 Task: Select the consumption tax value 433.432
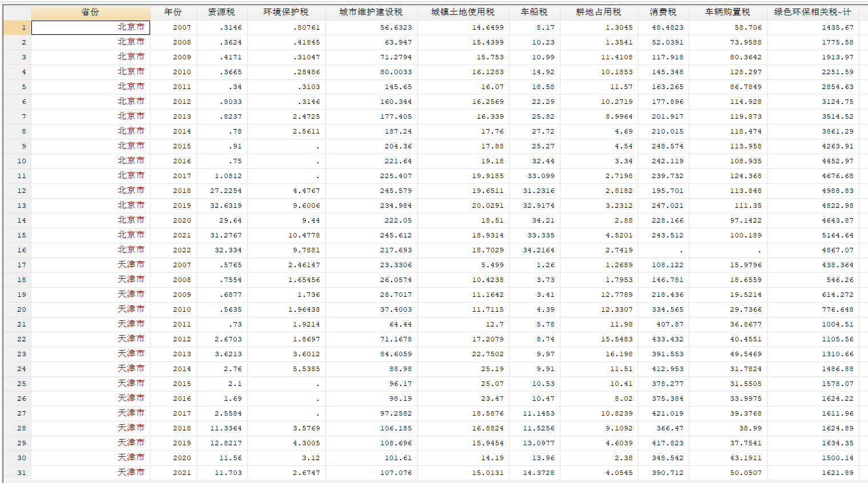[663, 339]
